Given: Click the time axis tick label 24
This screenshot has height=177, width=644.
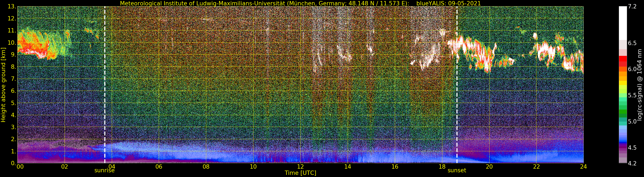Looking at the screenshot, I should 583,167.
